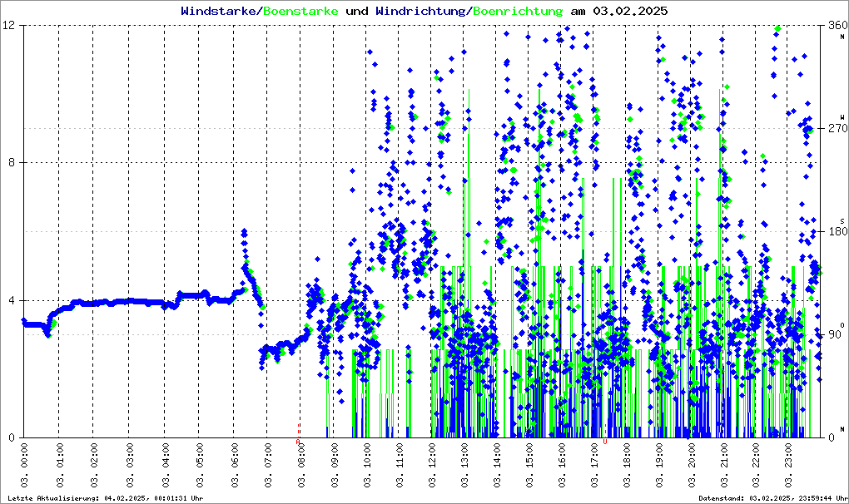Click time label '03. 12:00'
This screenshot has height=504, width=849.
[x=432, y=466]
